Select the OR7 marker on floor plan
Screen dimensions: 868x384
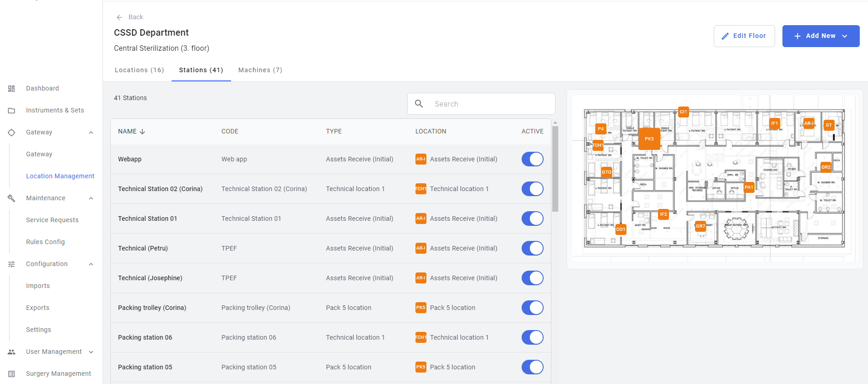click(701, 226)
